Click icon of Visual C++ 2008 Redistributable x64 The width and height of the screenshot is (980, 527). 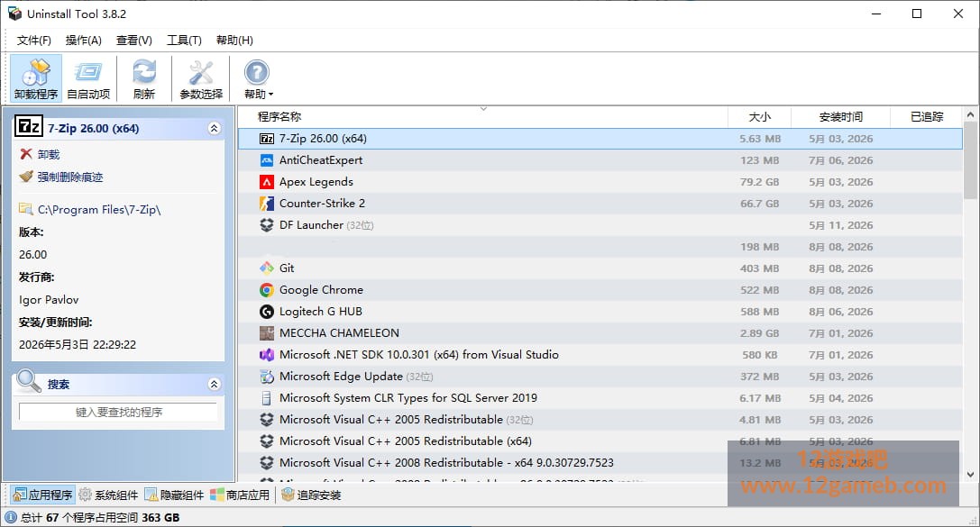coord(267,463)
